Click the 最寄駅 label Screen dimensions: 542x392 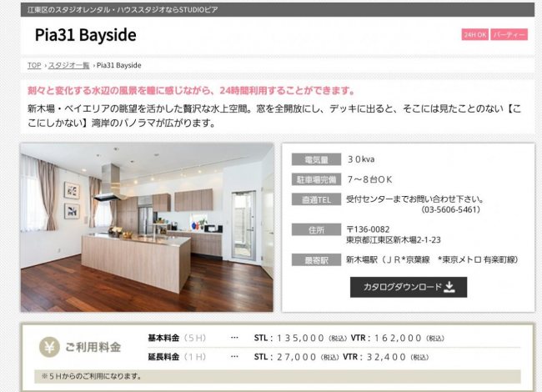pyautogui.click(x=316, y=260)
